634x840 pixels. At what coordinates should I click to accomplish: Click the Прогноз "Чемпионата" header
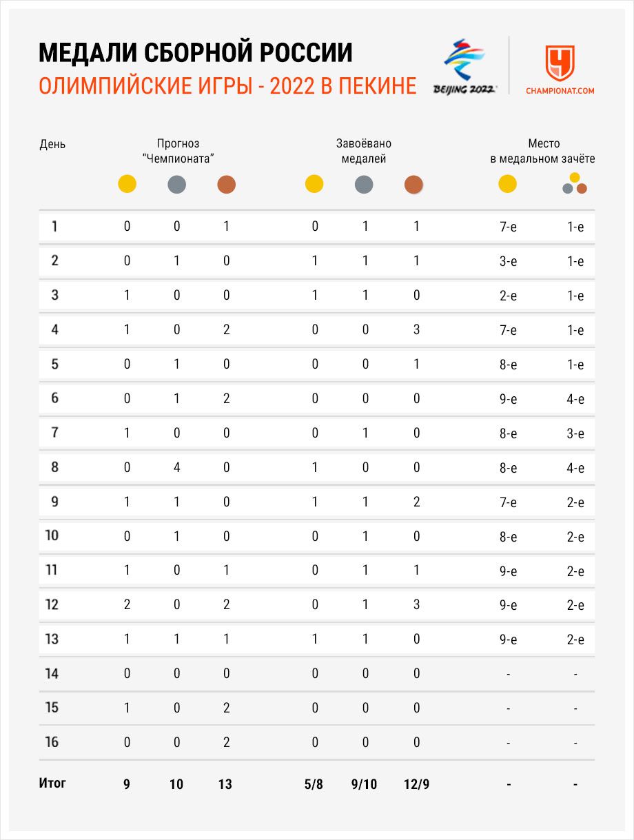[177, 151]
